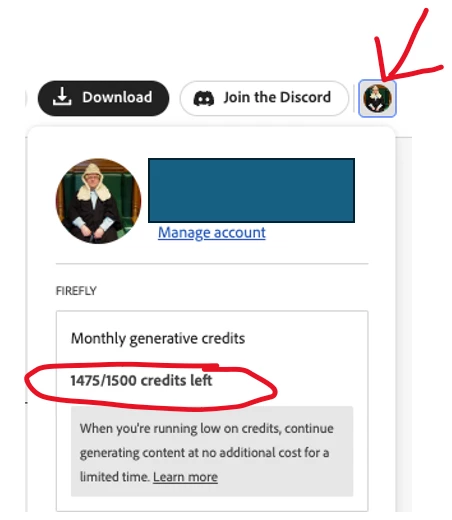
Task: Click the large circular profile picture
Action: tap(98, 201)
